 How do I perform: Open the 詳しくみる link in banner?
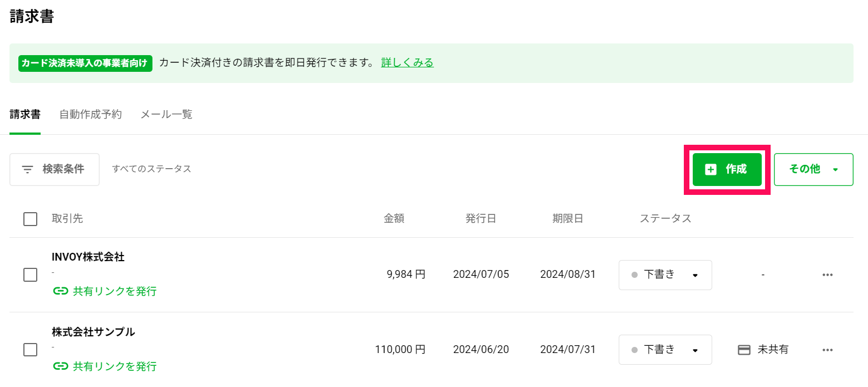click(407, 62)
